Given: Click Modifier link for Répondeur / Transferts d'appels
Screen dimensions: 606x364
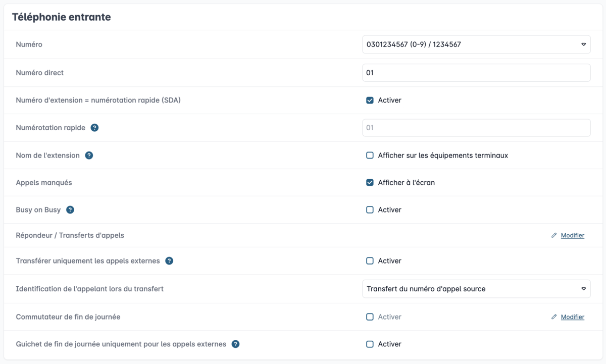Looking at the screenshot, I should pyautogui.click(x=573, y=236).
